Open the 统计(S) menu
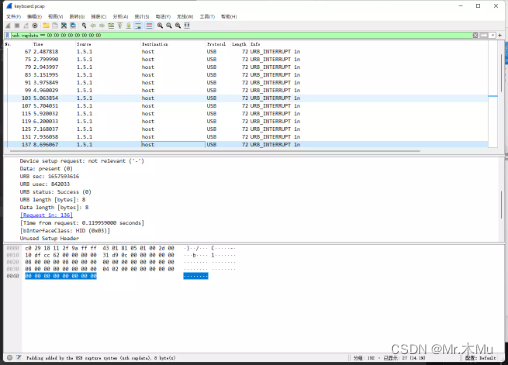The height and width of the screenshot is (365, 508). [142, 17]
